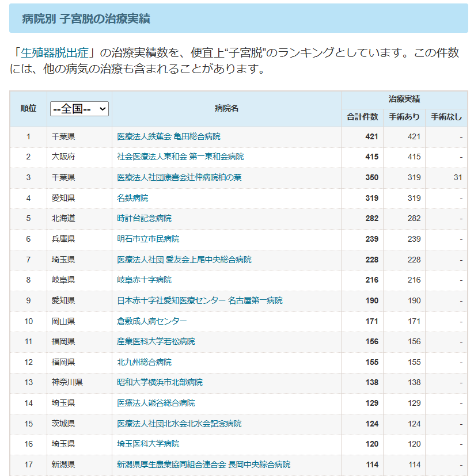Click the 時計台記念病院 link
The width and height of the screenshot is (474, 476).
click(144, 218)
